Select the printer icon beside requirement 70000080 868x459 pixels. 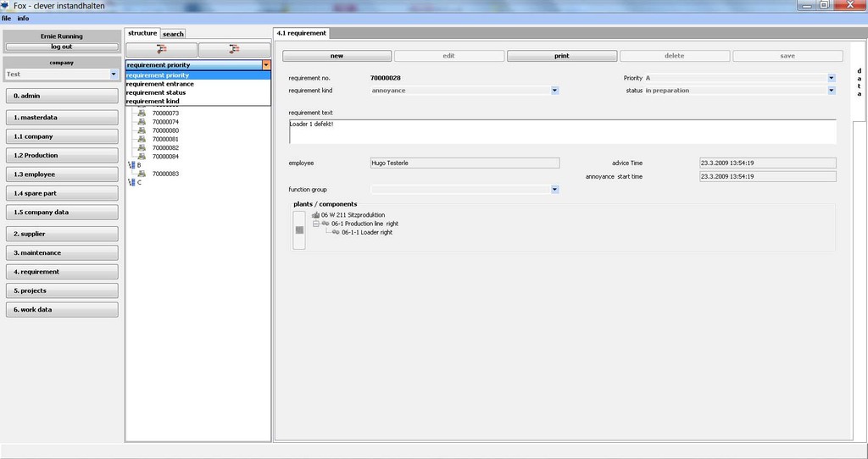pyautogui.click(x=142, y=130)
